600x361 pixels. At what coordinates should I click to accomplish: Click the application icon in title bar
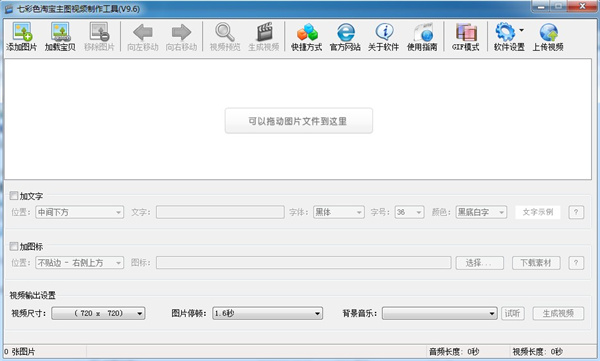pos(9,8)
